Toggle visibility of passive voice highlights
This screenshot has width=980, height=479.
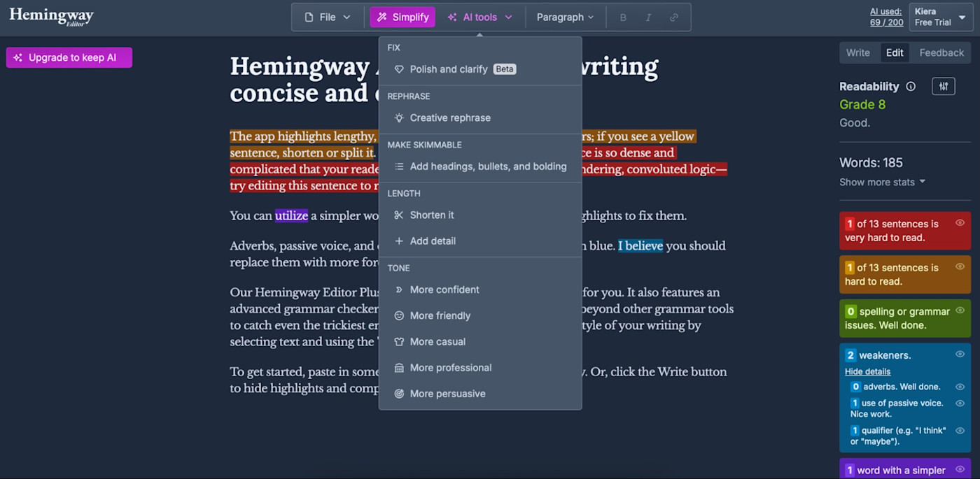click(x=960, y=403)
